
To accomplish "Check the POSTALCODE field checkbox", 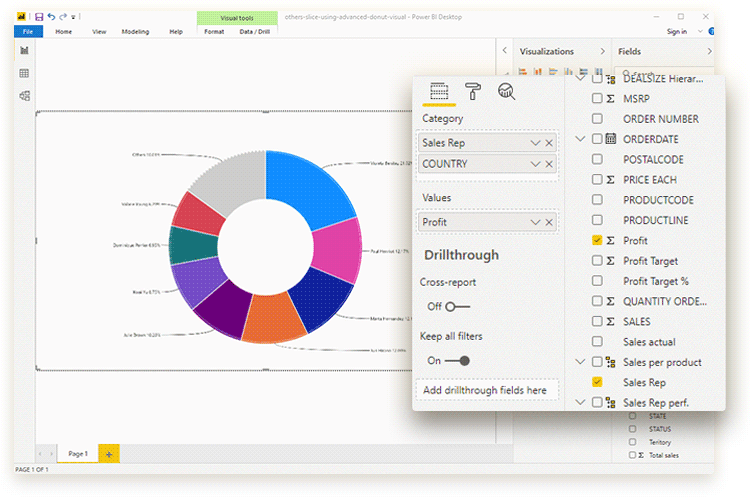I will pyautogui.click(x=597, y=159).
